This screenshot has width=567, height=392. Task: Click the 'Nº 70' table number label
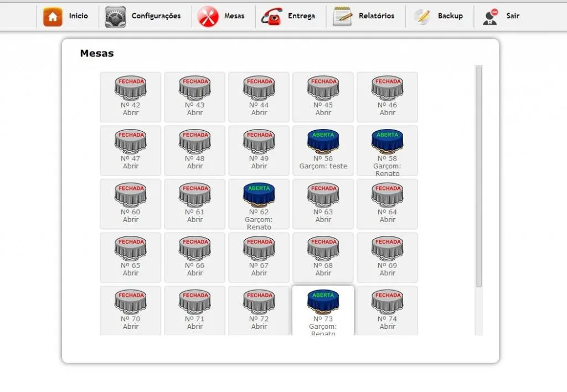pos(131,319)
